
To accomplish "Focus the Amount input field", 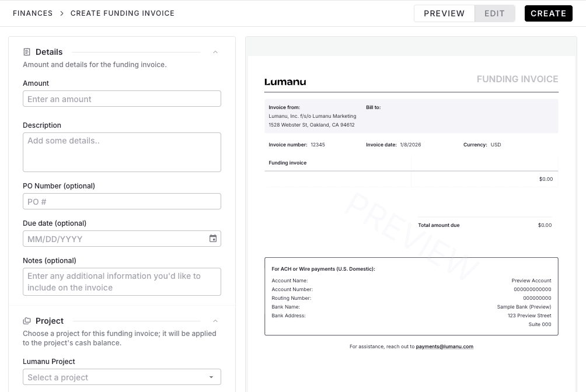I will coord(122,99).
